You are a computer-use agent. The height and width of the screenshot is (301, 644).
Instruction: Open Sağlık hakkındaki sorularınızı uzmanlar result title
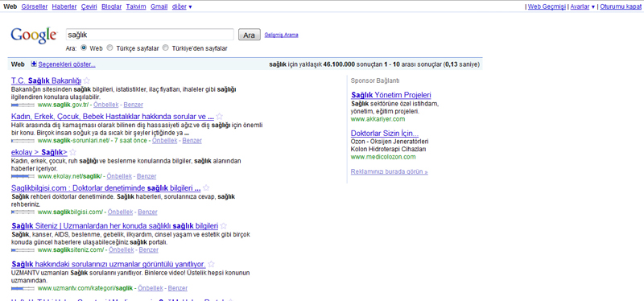coord(109,264)
